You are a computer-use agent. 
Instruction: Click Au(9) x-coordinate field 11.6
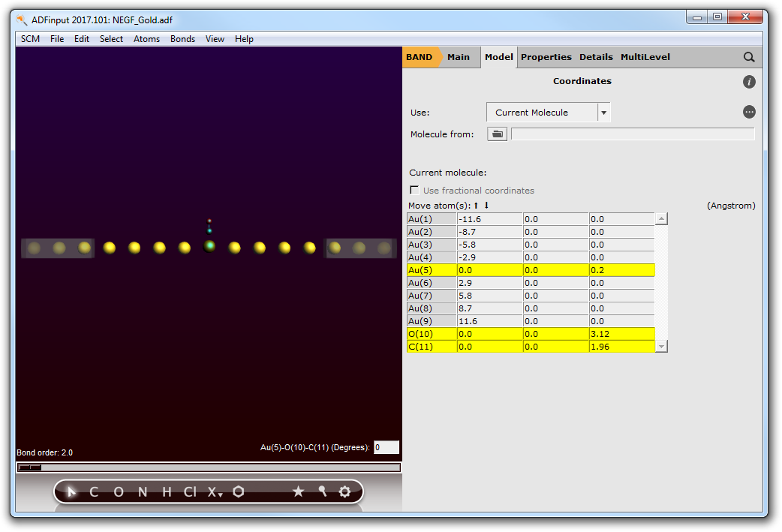490,321
